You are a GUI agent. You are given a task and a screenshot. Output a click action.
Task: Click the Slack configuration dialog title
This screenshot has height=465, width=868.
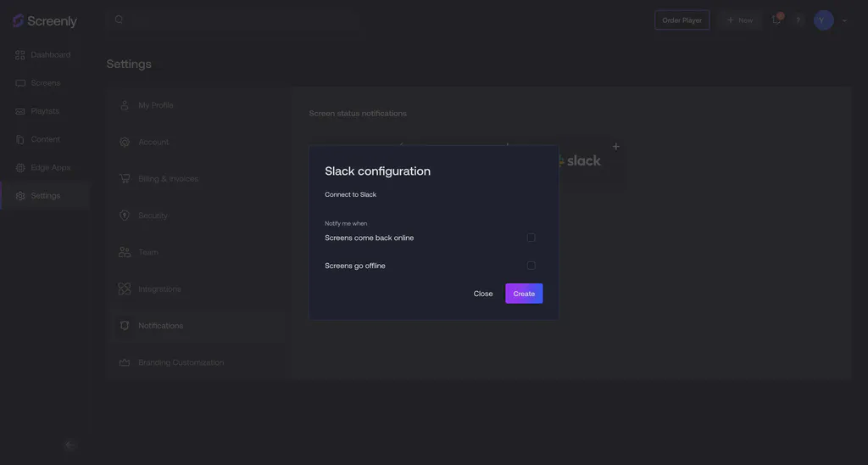pyautogui.click(x=377, y=171)
